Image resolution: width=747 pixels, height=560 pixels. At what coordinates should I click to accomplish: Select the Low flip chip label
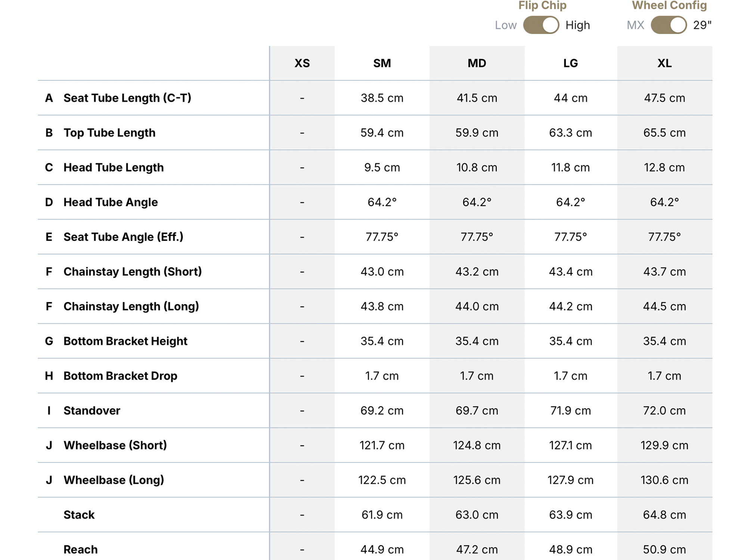pos(506,25)
